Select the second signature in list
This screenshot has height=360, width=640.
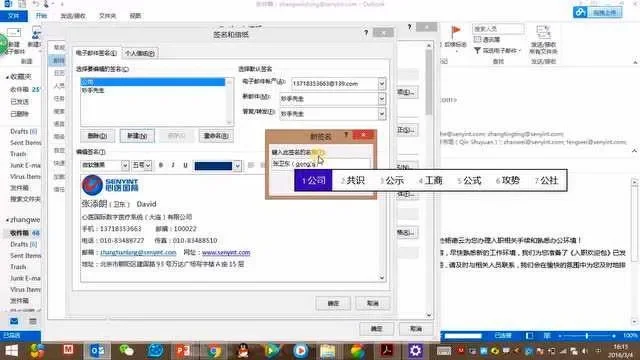tap(153, 91)
